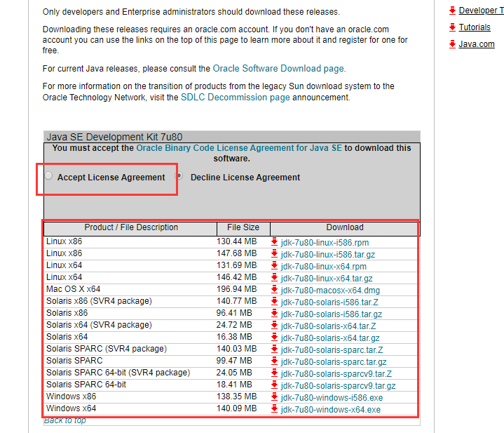
Task: Click red arrow icon beside Java.com
Action: tap(452, 44)
